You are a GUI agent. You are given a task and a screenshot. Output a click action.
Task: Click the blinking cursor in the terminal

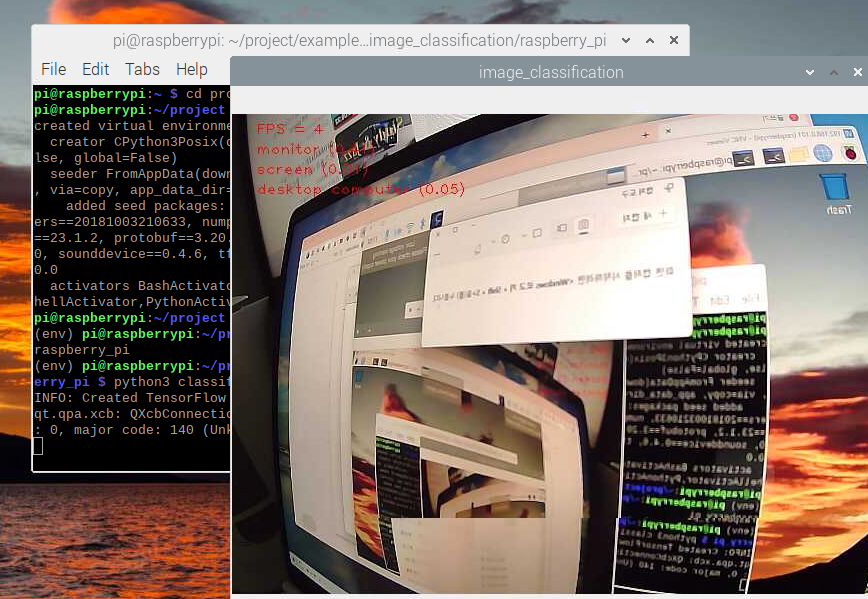pyautogui.click(x=37, y=445)
